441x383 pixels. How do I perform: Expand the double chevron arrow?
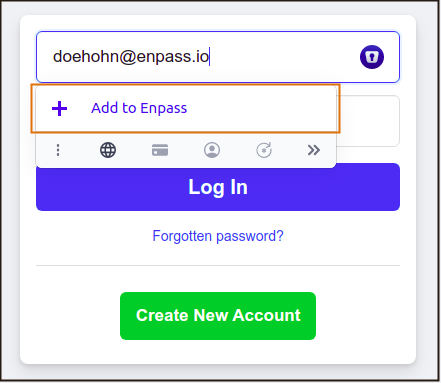tap(314, 150)
